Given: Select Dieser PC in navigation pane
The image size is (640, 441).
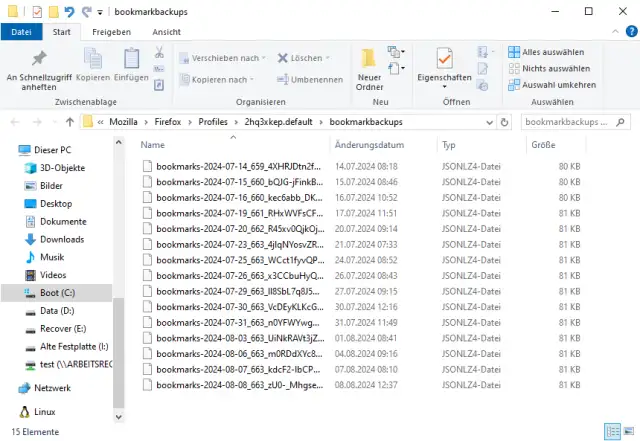Looking at the screenshot, I should click(x=45, y=150).
